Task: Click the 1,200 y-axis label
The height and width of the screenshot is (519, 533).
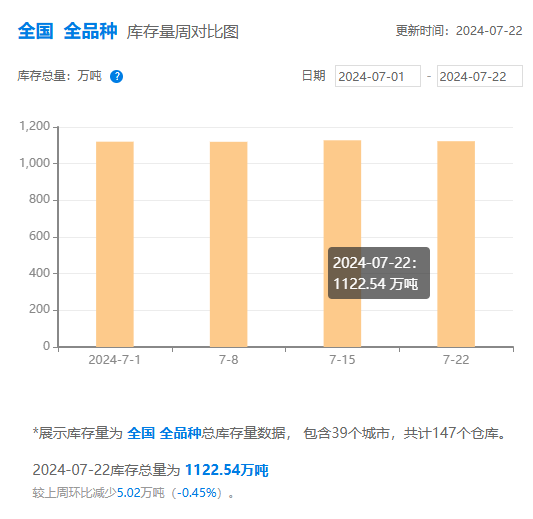Action: (x=35, y=126)
